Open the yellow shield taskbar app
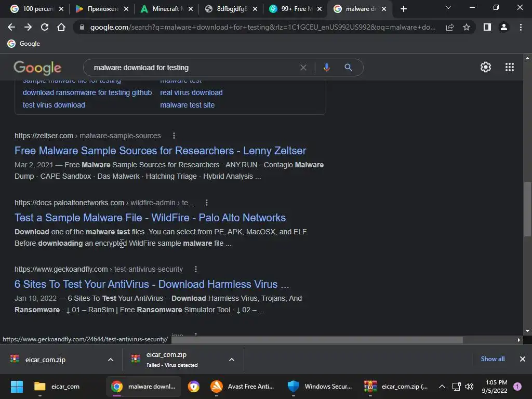 tap(194, 387)
